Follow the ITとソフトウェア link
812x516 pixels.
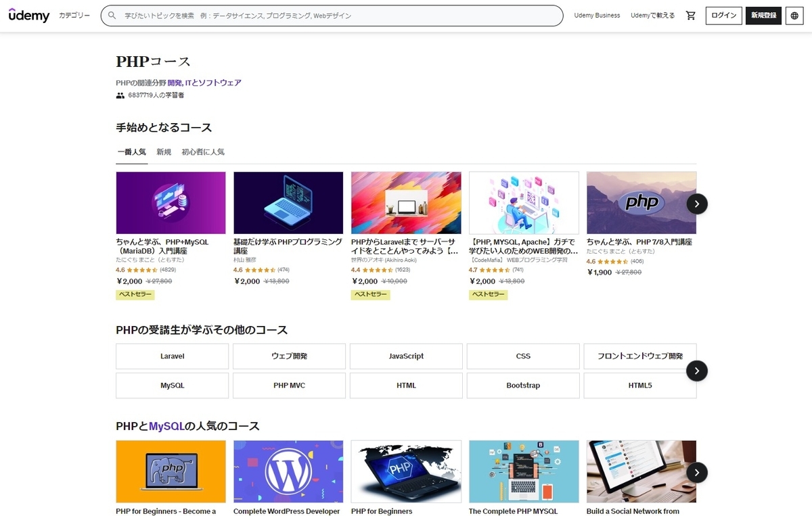(x=213, y=83)
